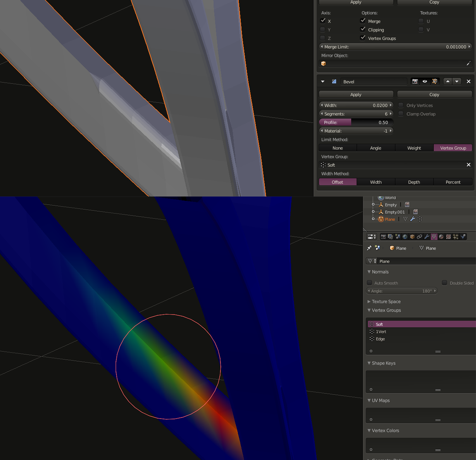Screen dimensions: 476x460
Task: Set Width Method to Depth
Action: click(414, 182)
